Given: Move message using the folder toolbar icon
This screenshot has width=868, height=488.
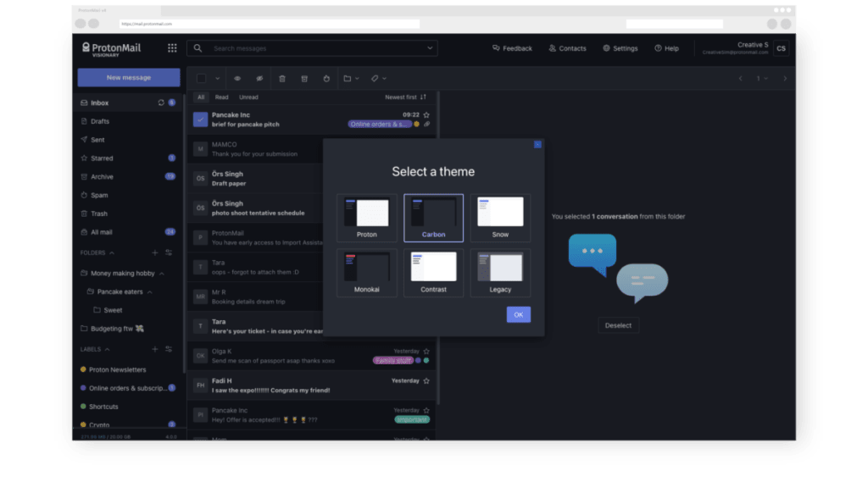Looking at the screenshot, I should [x=349, y=78].
